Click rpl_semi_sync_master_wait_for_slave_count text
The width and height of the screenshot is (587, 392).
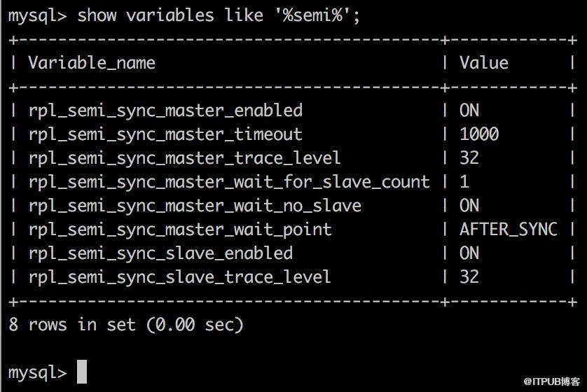coord(229,183)
